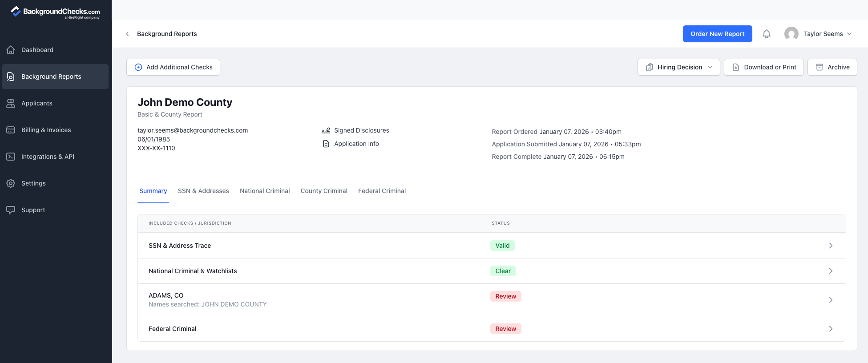Open Dashboard from the sidebar home icon

point(11,50)
